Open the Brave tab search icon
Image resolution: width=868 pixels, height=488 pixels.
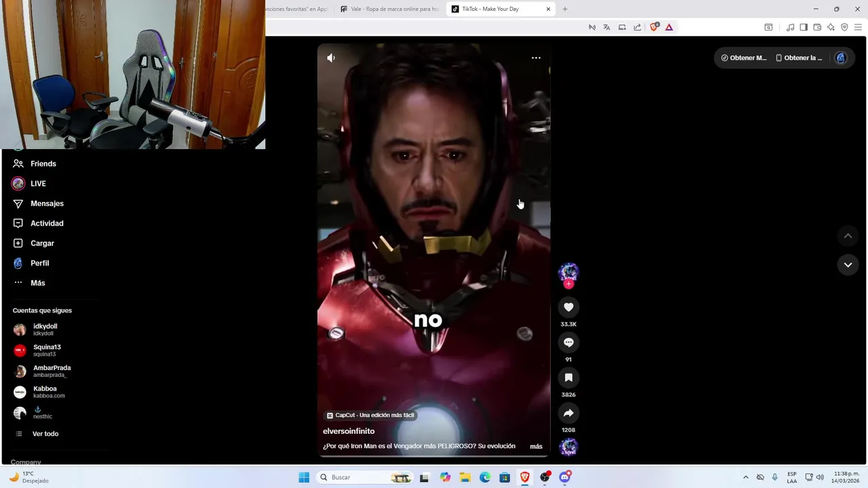(768, 27)
